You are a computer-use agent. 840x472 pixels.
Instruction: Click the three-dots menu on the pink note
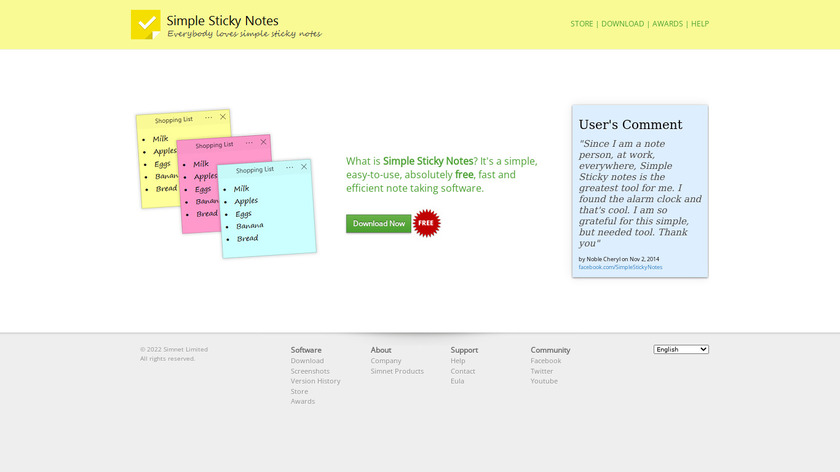(x=249, y=143)
